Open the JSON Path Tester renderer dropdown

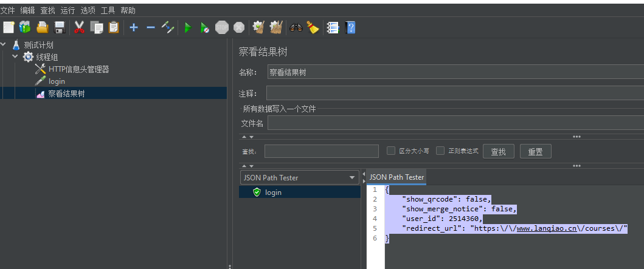pyautogui.click(x=299, y=177)
